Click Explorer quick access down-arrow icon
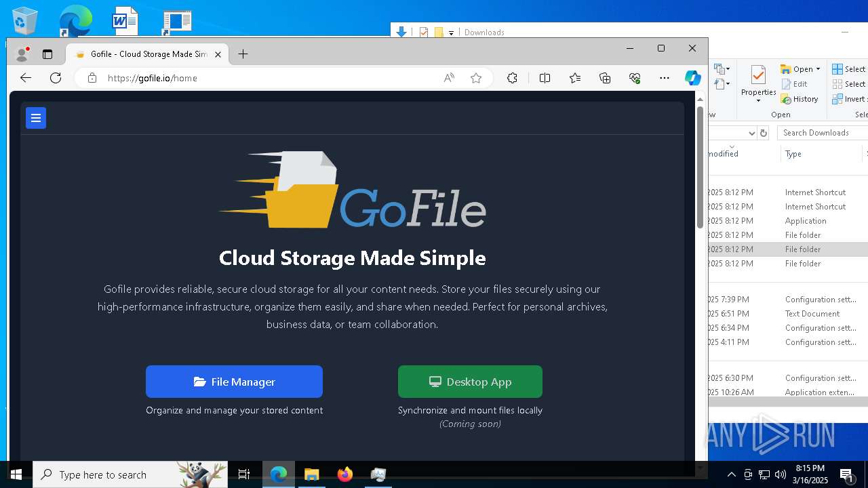The width and height of the screenshot is (868, 488). pyautogui.click(x=401, y=32)
